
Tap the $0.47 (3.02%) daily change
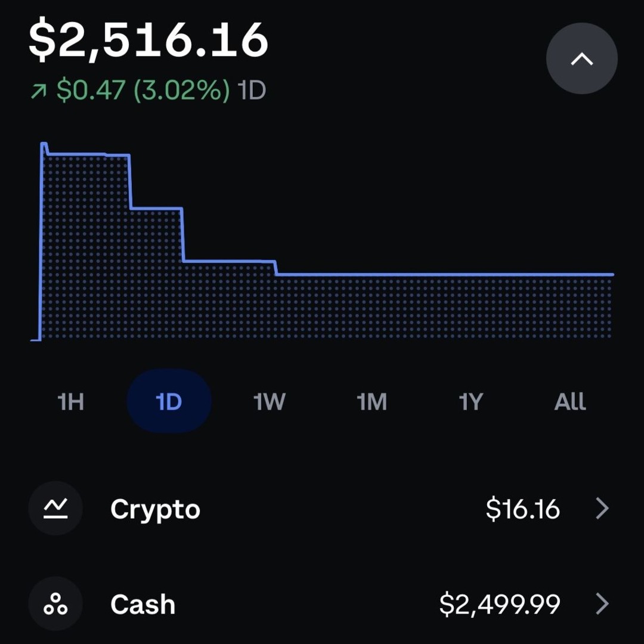pos(143,91)
